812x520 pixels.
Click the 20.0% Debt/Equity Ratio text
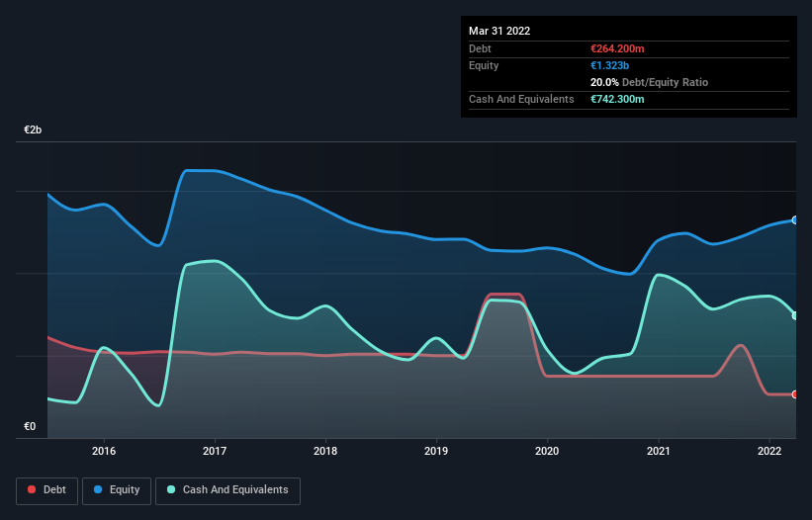650,82
